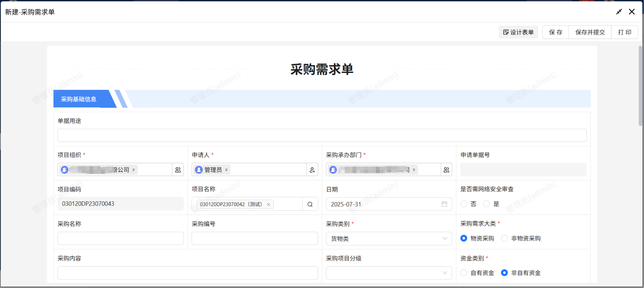644x288 pixels.
Task: Remove the department tag in 采购承办部门
Action: [414, 170]
